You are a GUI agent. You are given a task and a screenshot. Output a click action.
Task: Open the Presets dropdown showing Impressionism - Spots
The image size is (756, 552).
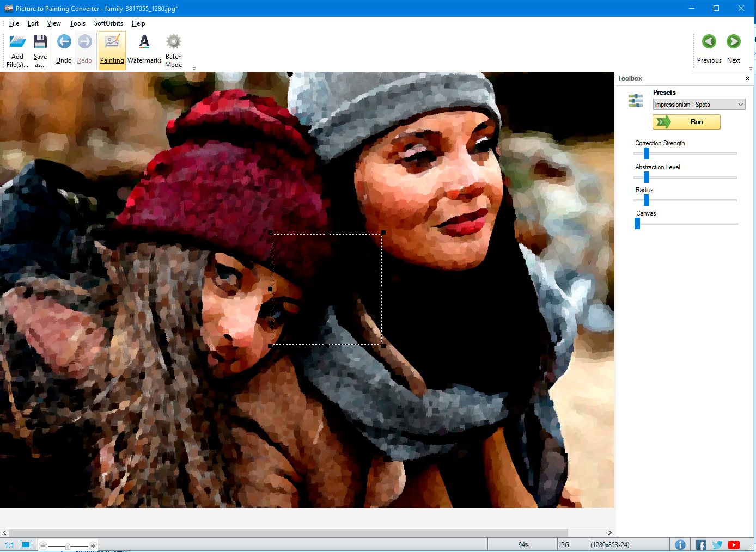tap(699, 104)
